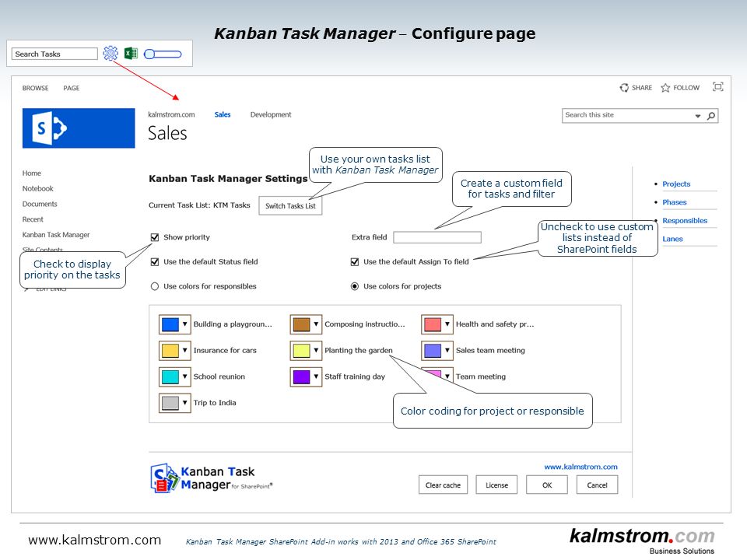Click red swatch for Health and safety
The image size is (747, 560).
(433, 324)
